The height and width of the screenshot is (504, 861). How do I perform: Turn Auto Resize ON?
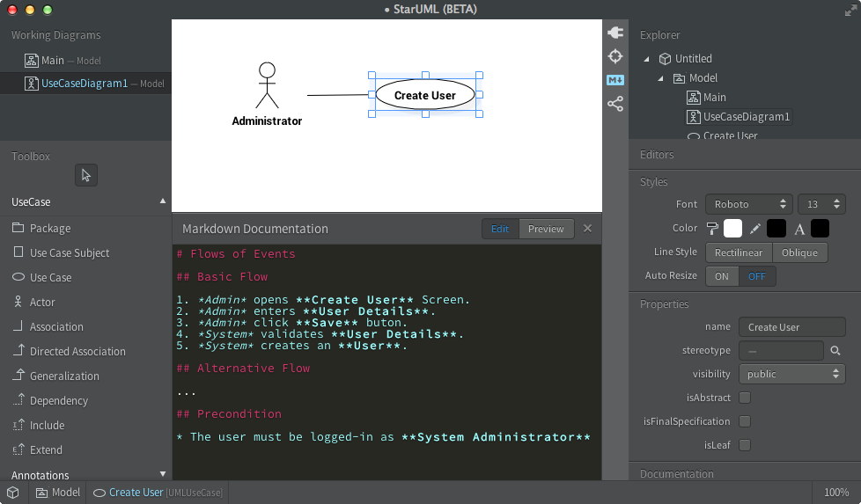tap(722, 276)
